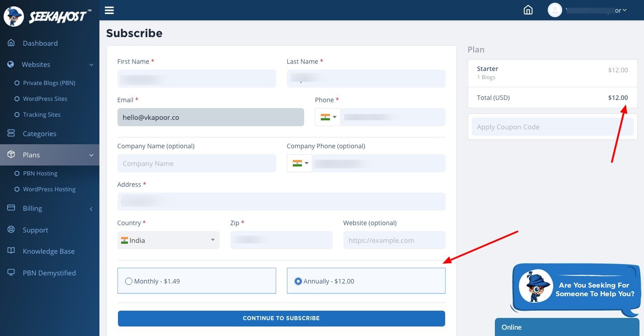The height and width of the screenshot is (336, 644).
Task: Click the Support headset icon
Action: coord(10,230)
